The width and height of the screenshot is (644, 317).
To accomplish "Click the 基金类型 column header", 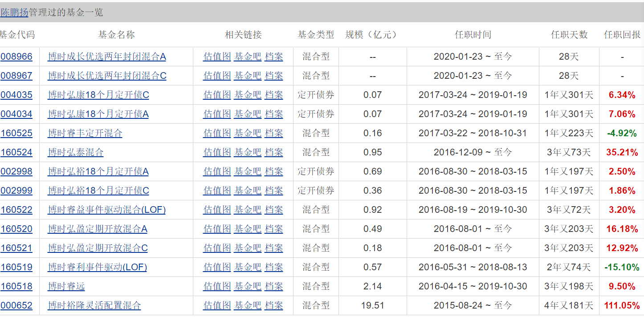I will (x=316, y=35).
